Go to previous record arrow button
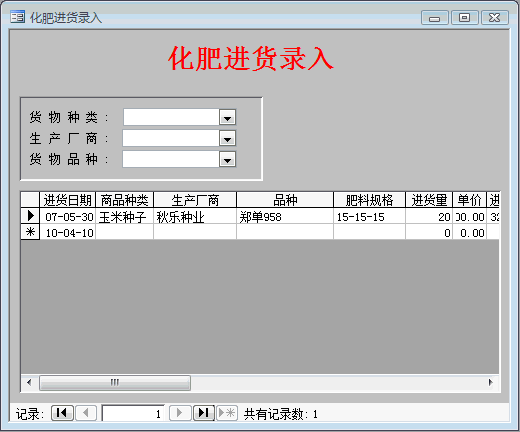 pyautogui.click(x=86, y=413)
